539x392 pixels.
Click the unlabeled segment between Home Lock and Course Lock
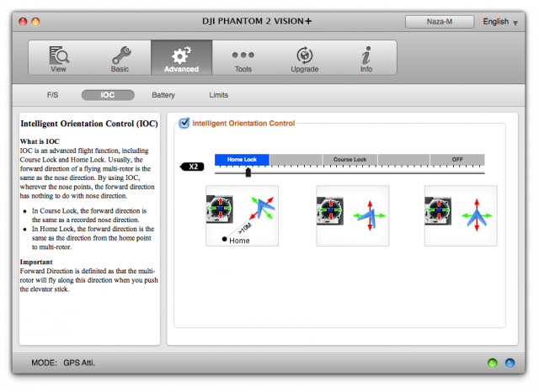tap(296, 160)
